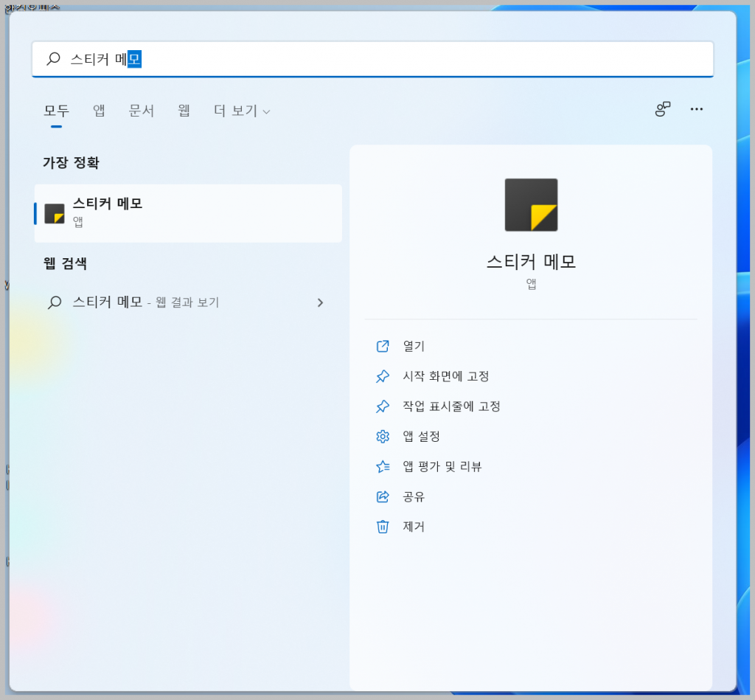Switch to the 앱 tab
Screen dimensions: 755x700
99,111
